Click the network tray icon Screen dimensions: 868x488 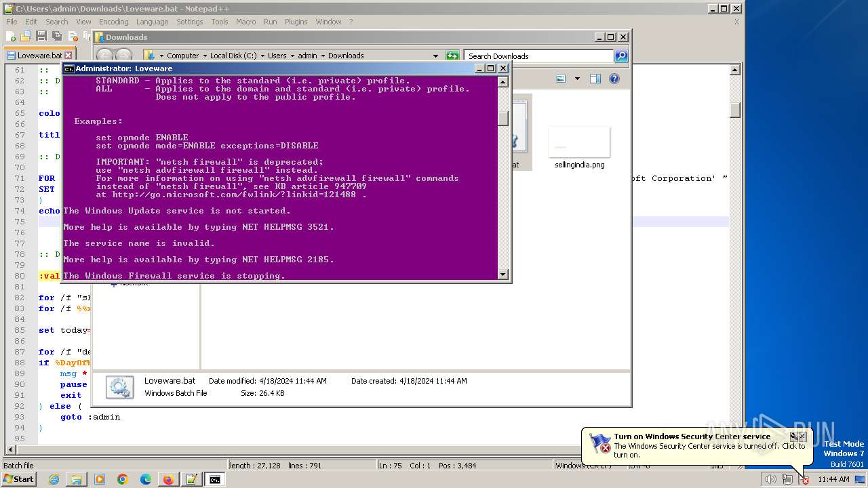pos(787,479)
